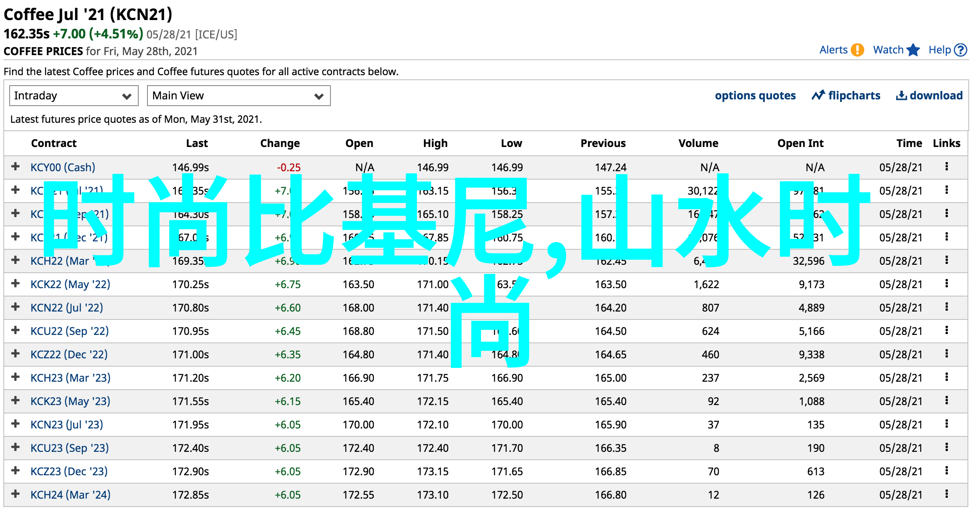Open the KCH23 (Mar '23) contract link
980x517 pixels.
pos(70,378)
